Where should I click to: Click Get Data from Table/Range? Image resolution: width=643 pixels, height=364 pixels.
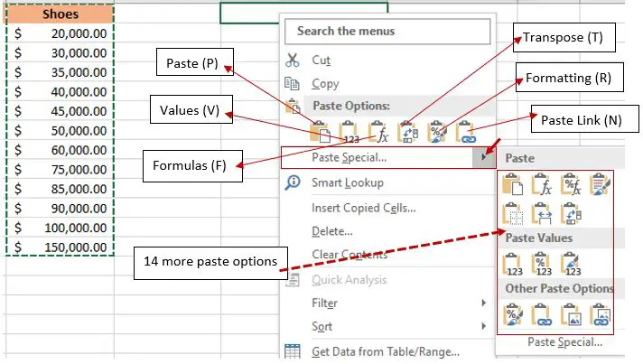click(x=386, y=351)
